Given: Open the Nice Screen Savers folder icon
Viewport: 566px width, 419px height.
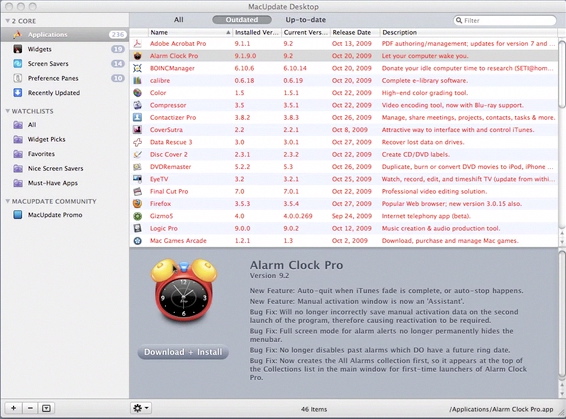Looking at the screenshot, I should coord(18,169).
